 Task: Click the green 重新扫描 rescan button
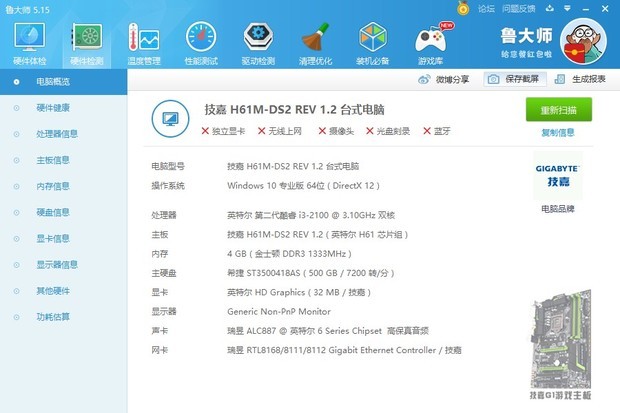[x=558, y=110]
